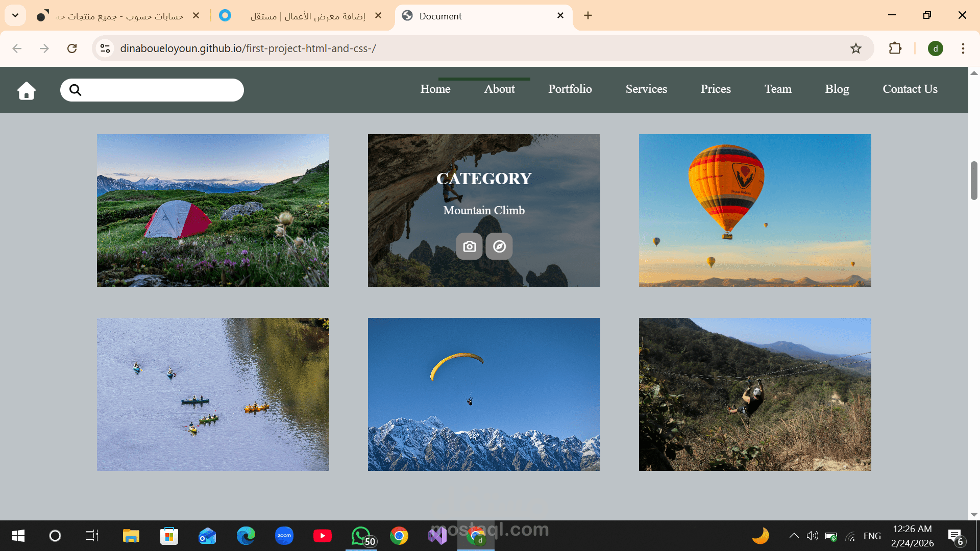This screenshot has width=980, height=551.
Task: Open the Blog link in navbar
Action: click(x=837, y=89)
